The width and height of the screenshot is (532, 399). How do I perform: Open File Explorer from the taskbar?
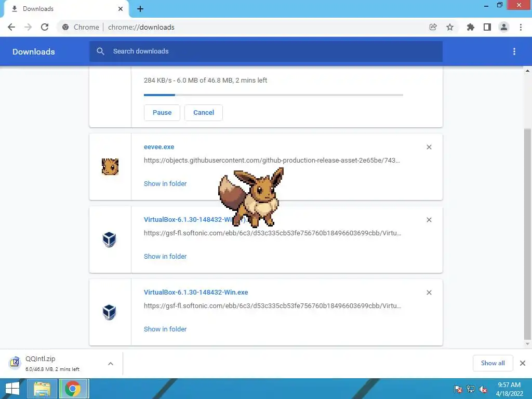[x=42, y=389]
